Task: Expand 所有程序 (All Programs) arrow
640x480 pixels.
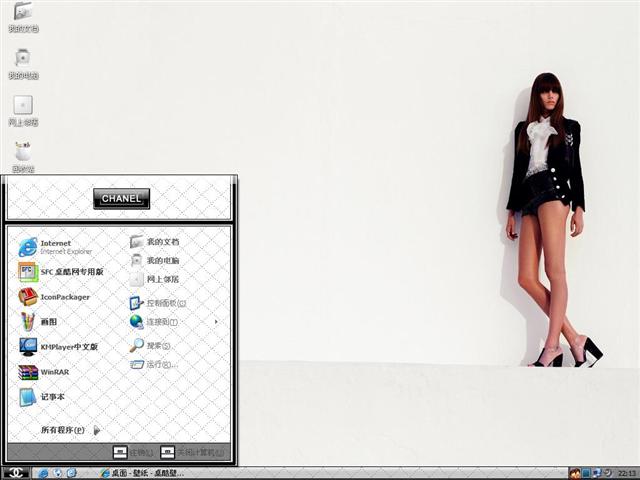Action: pyautogui.click(x=97, y=430)
